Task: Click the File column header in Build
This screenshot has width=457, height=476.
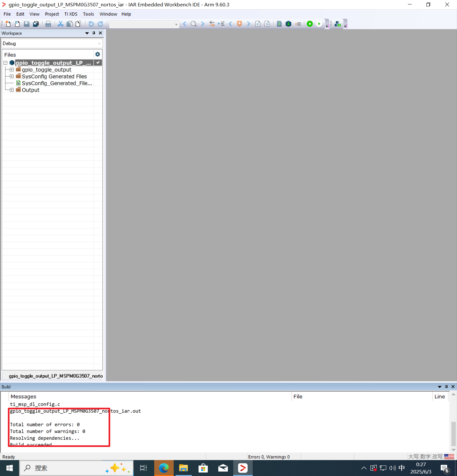Action: (x=362, y=397)
